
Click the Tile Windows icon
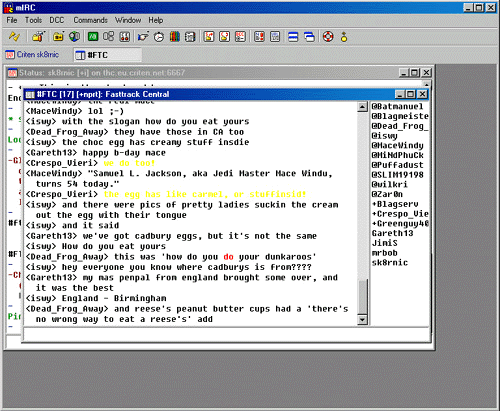click(x=293, y=36)
